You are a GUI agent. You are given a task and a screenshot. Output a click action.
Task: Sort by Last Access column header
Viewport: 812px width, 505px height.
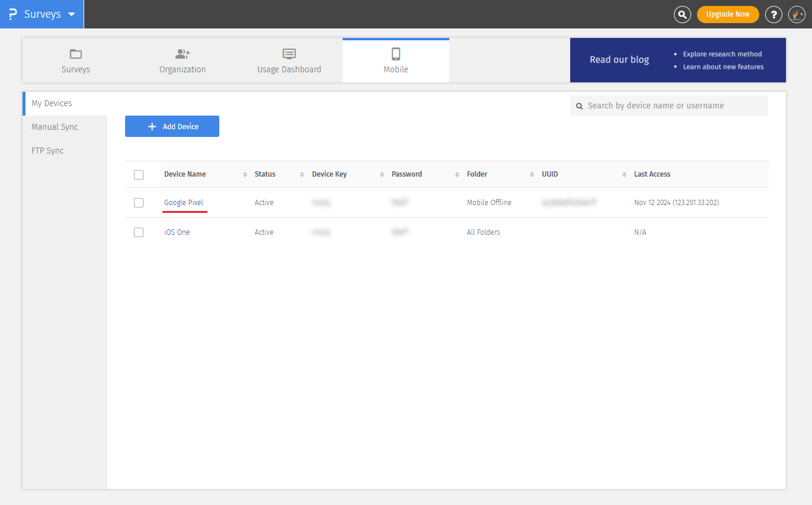click(652, 174)
